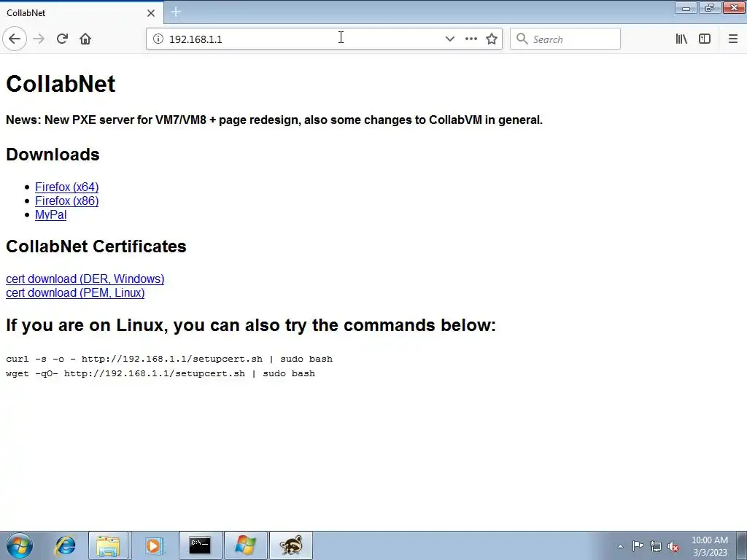Click the muted volume tray icon

coord(673,546)
